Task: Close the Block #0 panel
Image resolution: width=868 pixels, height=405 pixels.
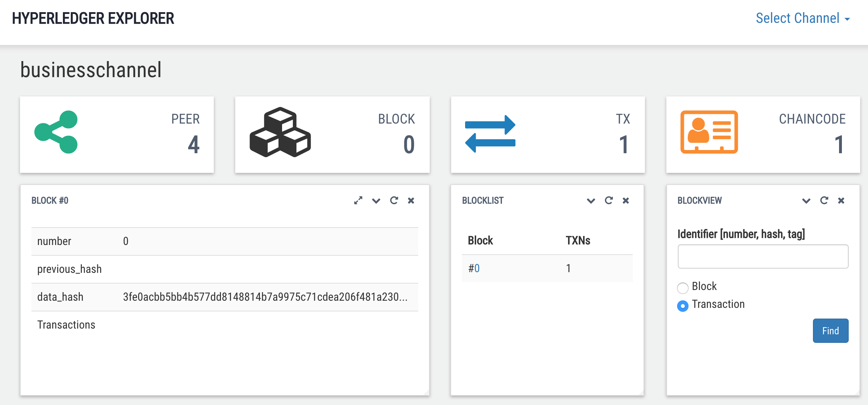Action: (x=411, y=201)
